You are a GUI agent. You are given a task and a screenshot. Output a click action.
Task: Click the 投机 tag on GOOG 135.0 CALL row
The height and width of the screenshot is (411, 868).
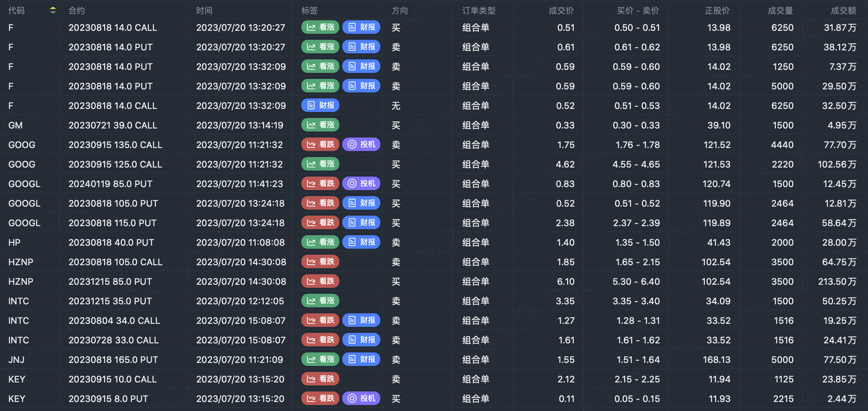(x=361, y=145)
